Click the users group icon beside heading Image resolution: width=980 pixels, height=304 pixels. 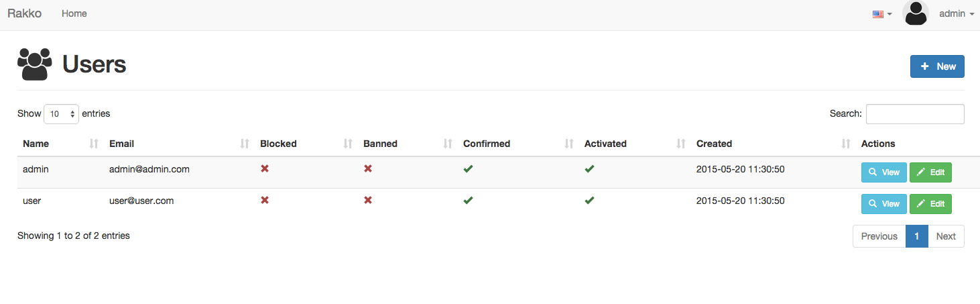(34, 64)
